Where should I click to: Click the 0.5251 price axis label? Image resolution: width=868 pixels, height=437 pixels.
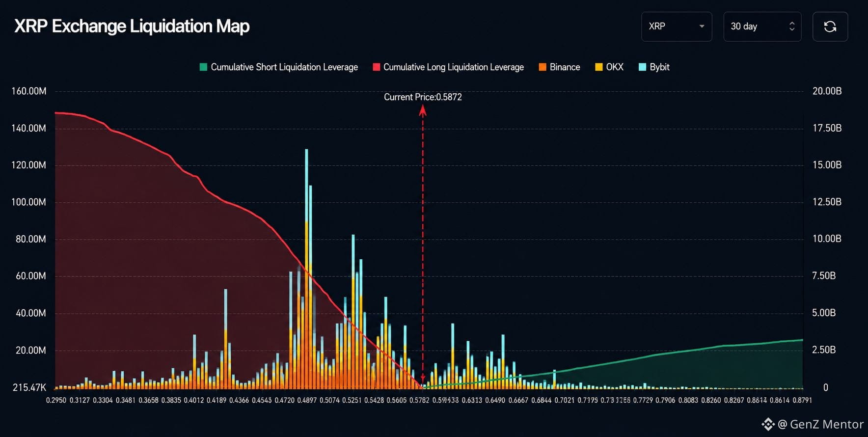(x=353, y=400)
